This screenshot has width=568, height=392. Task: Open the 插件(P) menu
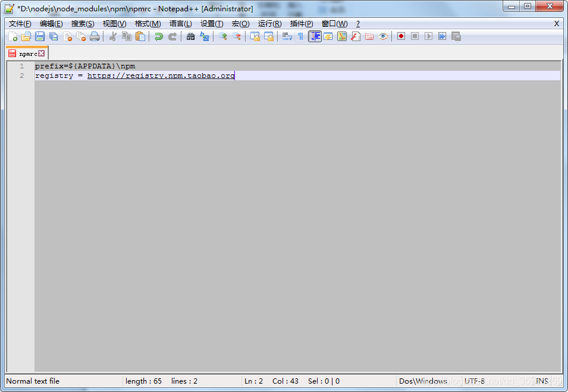(302, 24)
